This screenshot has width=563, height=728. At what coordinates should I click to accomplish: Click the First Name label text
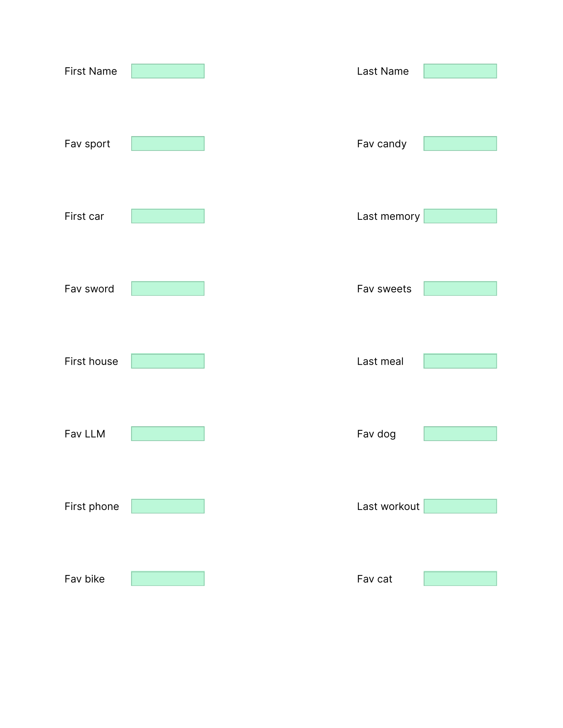point(91,71)
